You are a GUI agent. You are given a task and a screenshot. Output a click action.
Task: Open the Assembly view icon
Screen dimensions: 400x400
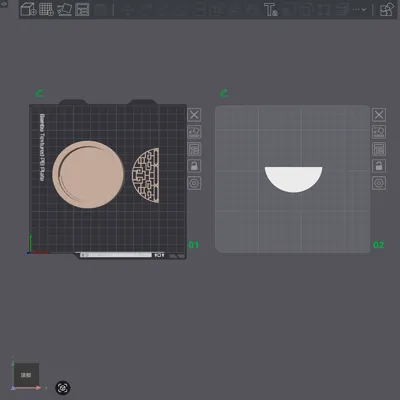[x=387, y=9]
